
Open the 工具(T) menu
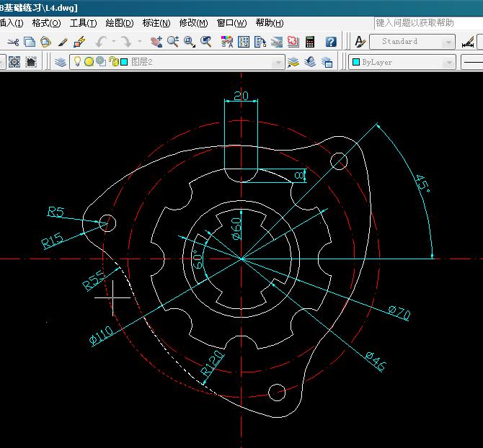click(83, 23)
